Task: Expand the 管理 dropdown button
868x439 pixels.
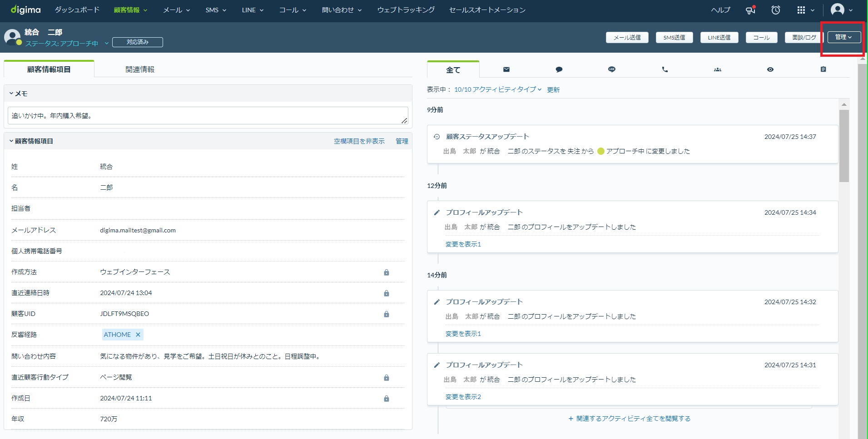Action: click(x=843, y=37)
